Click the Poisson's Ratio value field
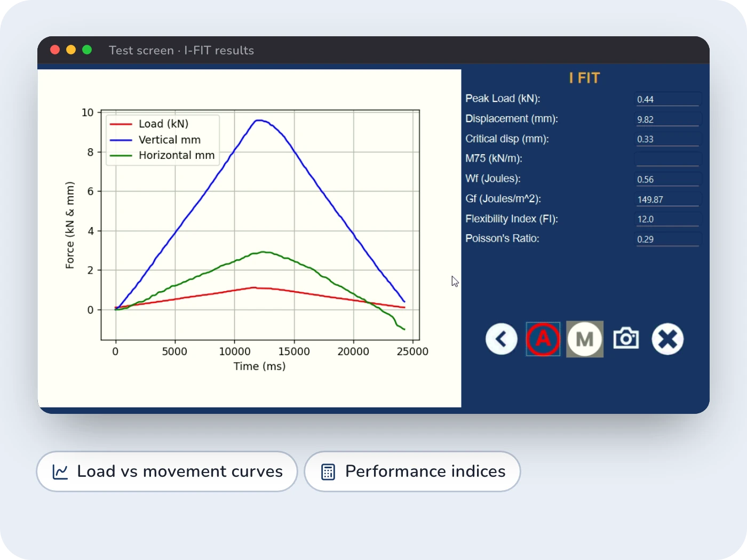 (x=667, y=239)
